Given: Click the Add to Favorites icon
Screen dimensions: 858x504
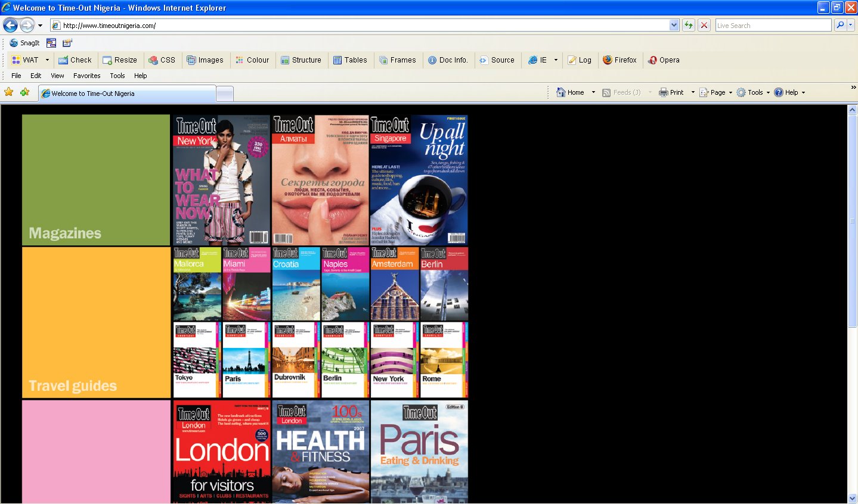Looking at the screenshot, I should (25, 92).
